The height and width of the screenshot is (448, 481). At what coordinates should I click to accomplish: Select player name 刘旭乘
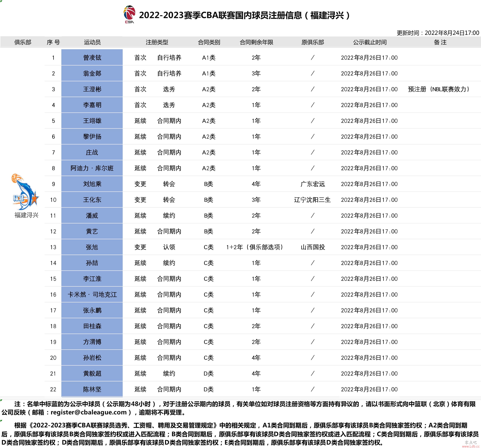[x=92, y=184]
